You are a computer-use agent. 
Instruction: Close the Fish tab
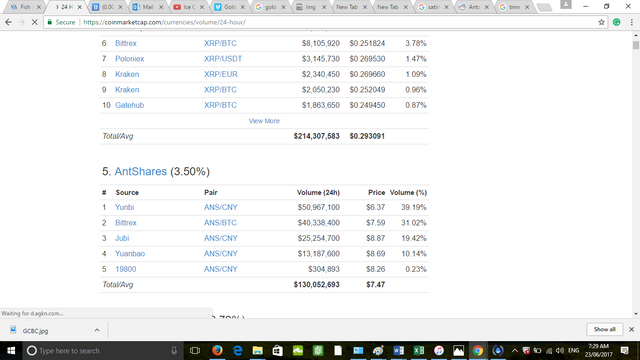tap(39, 7)
